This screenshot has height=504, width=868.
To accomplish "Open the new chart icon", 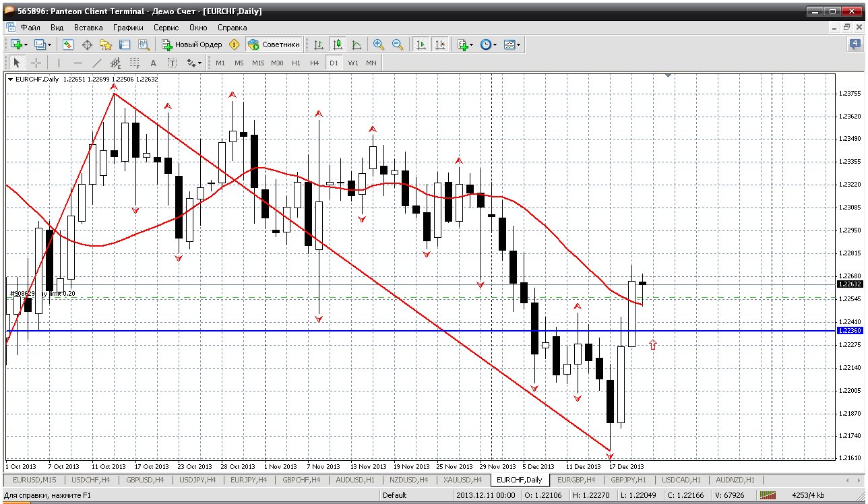I will pos(16,44).
